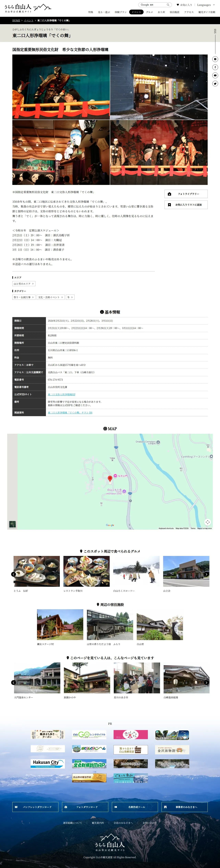Open 運営組織について footer link
This screenshot has height=868, width=220.
(72, 823)
